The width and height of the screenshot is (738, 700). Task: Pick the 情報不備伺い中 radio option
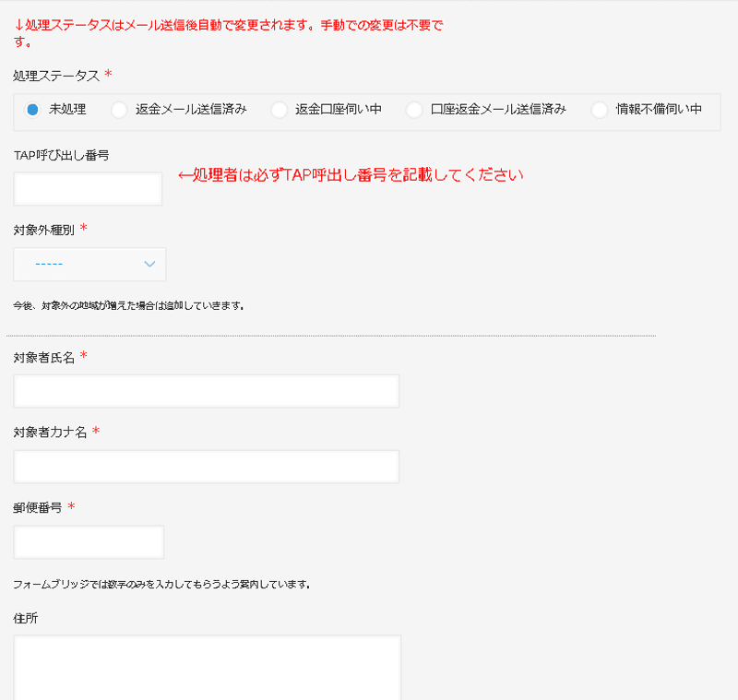600,110
